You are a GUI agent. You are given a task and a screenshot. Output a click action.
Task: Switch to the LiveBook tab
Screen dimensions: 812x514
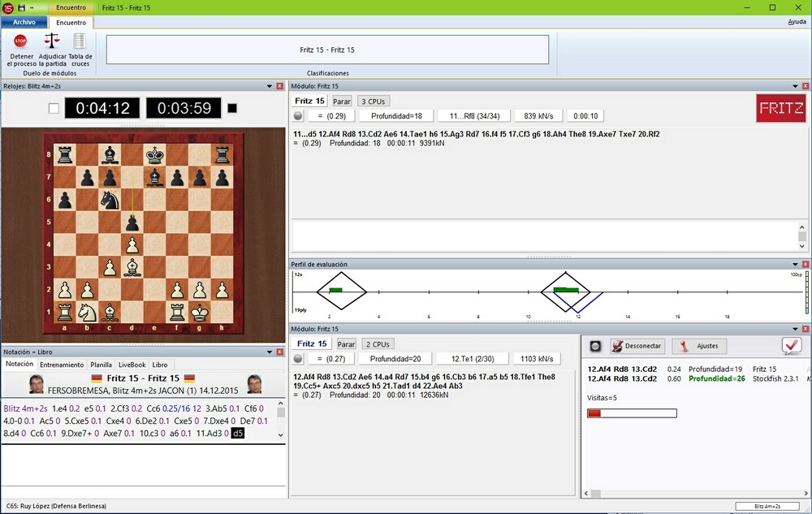132,365
